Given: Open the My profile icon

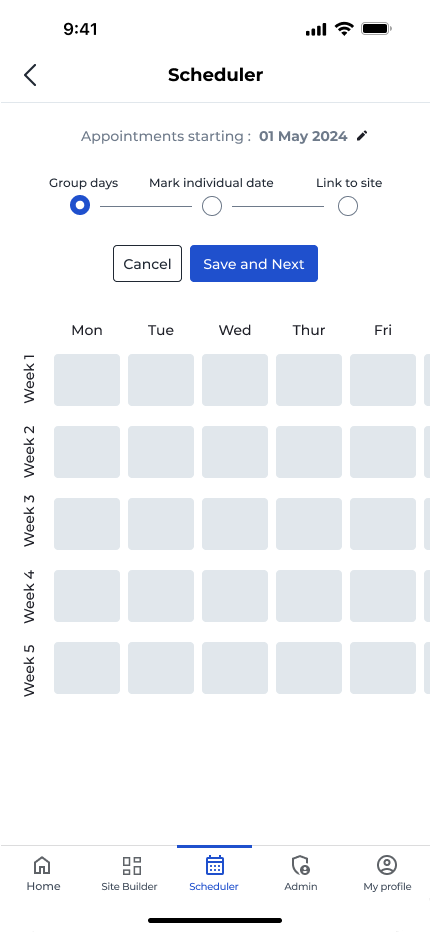Looking at the screenshot, I should point(387,865).
